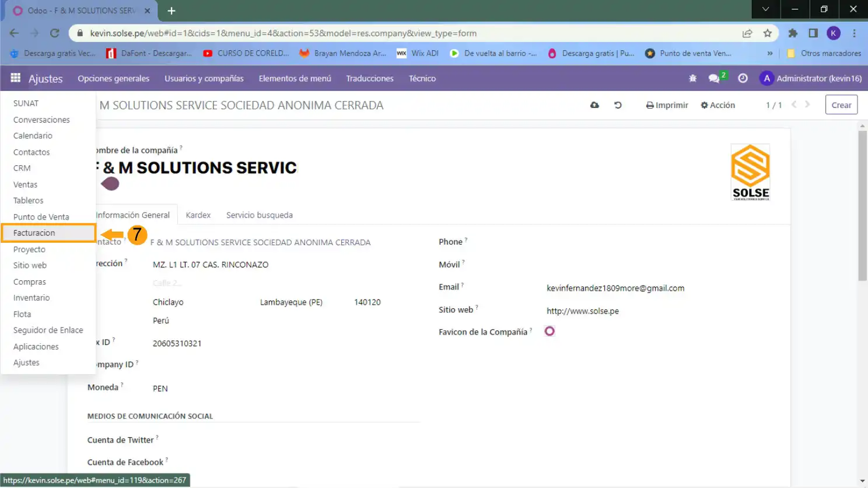The width and height of the screenshot is (868, 488).
Task: Open the Acción dropdown menu
Action: click(x=718, y=105)
